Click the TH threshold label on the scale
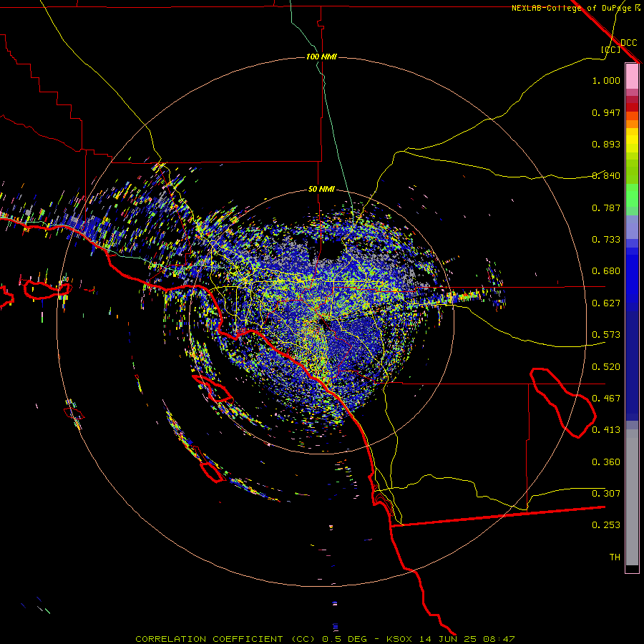Viewport: 644px width, 644px height. (x=615, y=557)
